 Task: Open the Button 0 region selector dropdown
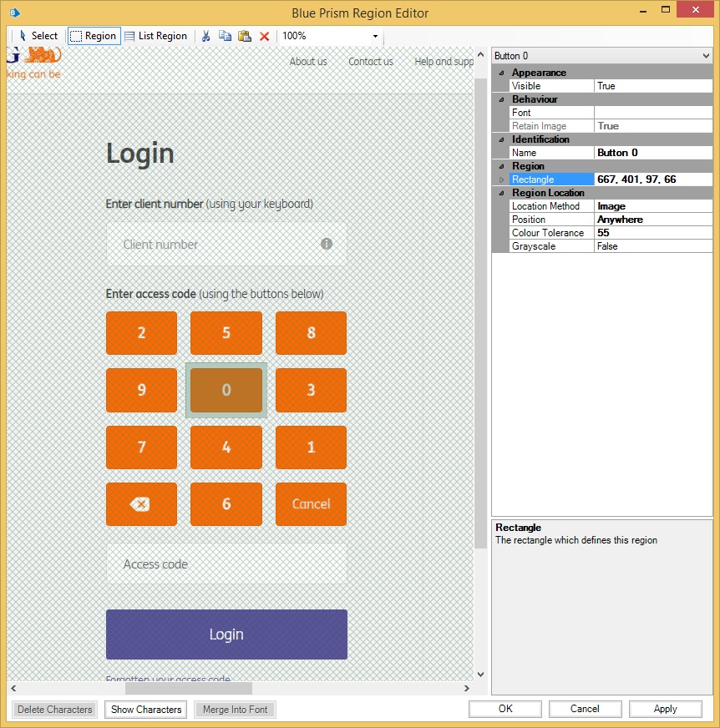706,56
